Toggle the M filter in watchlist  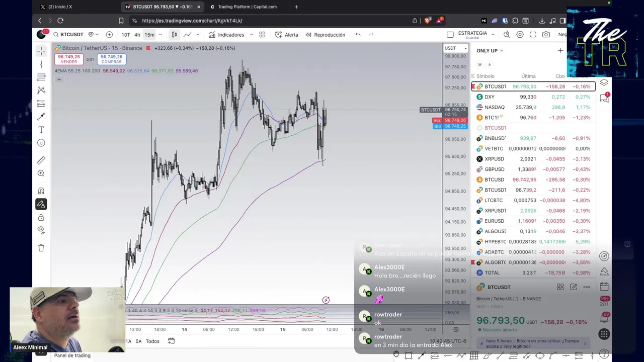[479, 64]
